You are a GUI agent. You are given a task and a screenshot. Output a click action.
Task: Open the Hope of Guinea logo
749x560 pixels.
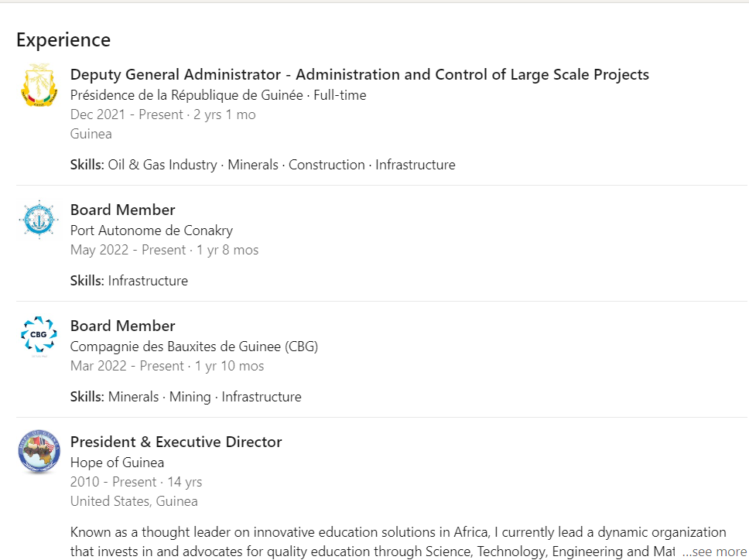tap(39, 452)
